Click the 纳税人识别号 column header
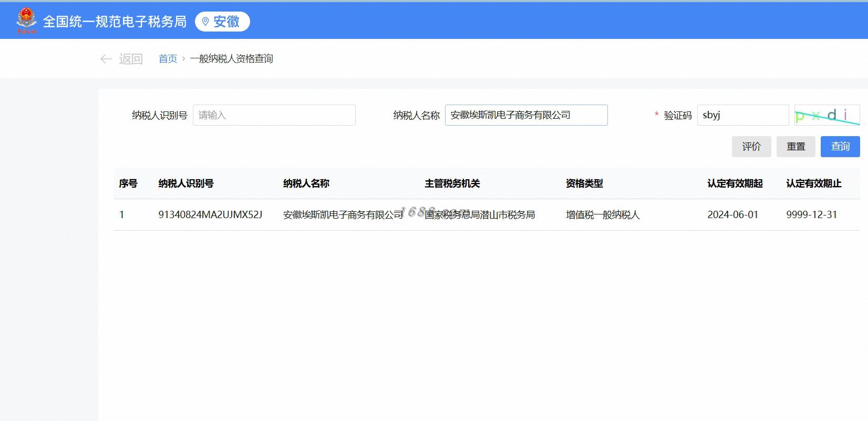 pyautogui.click(x=186, y=183)
